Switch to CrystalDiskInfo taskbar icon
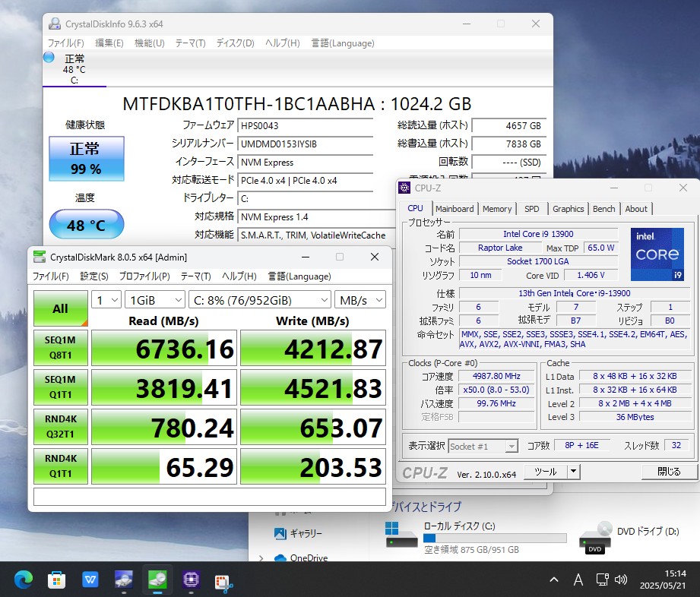Screen dimensions: 700x597 (124, 580)
